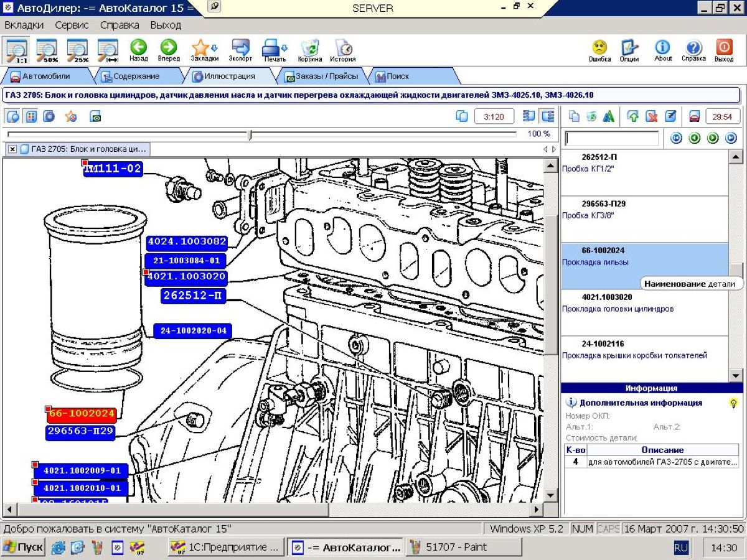
Task: Click the 4024.1003082 label on illustration
Action: (187, 242)
